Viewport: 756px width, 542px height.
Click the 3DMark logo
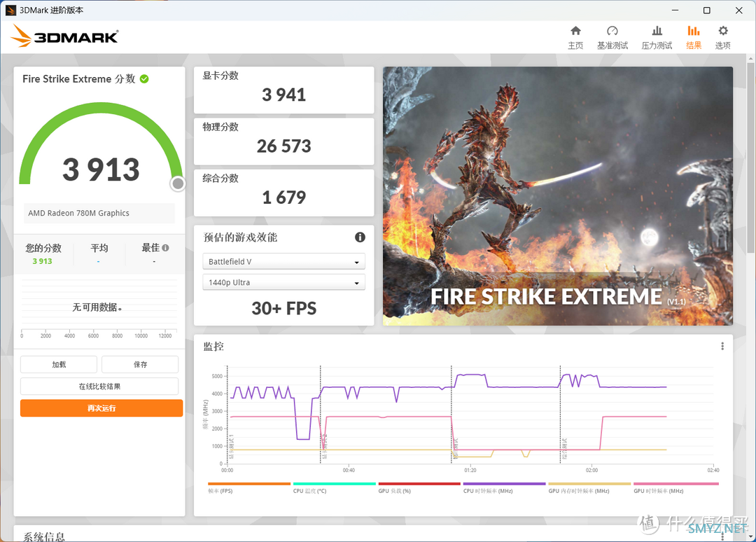64,36
